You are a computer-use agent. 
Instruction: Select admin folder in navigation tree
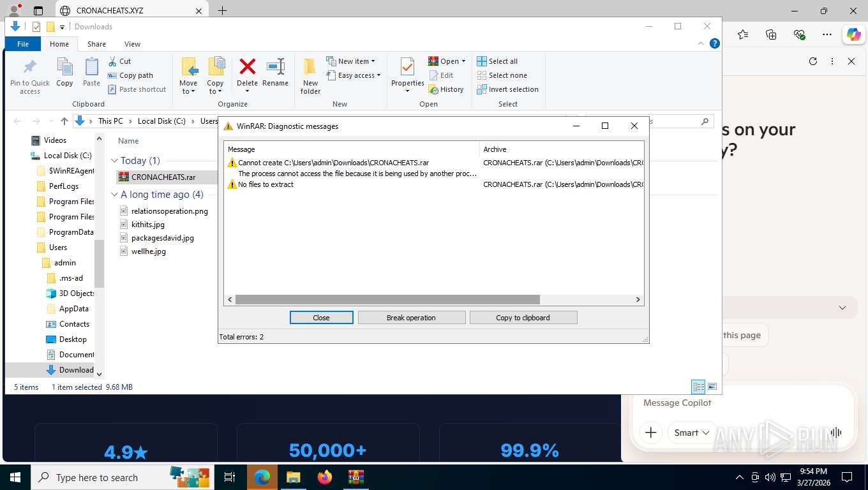(x=64, y=263)
